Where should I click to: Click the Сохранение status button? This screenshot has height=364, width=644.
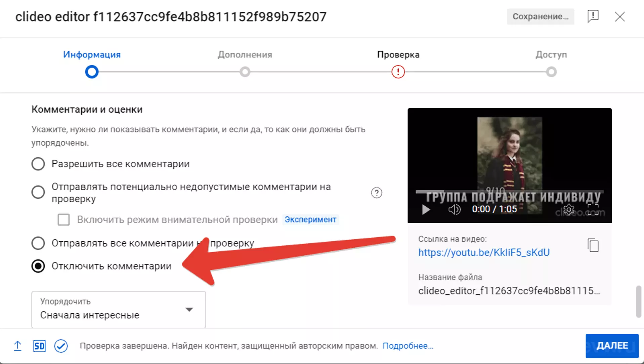click(x=541, y=16)
